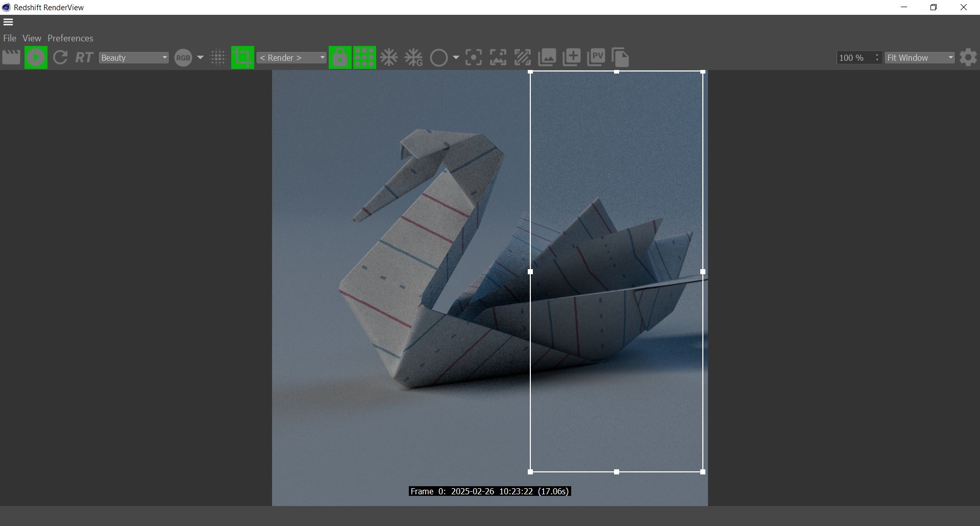Click the save image picture icon
The width and height of the screenshot is (980, 526).
click(547, 57)
